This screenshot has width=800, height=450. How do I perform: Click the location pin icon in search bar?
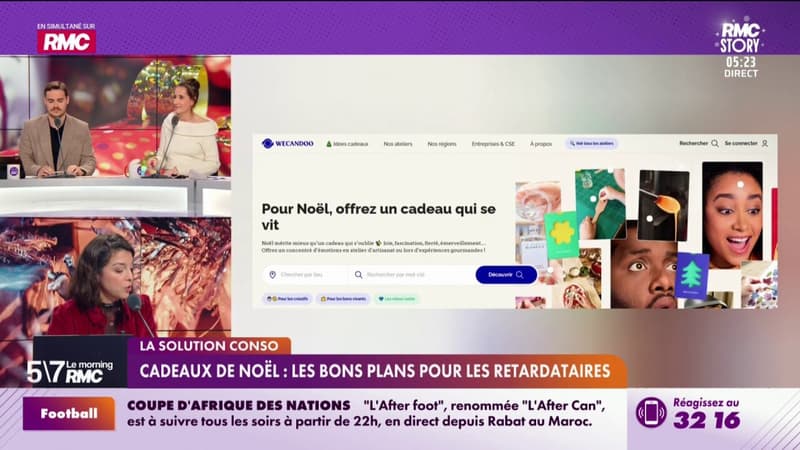pyautogui.click(x=272, y=274)
